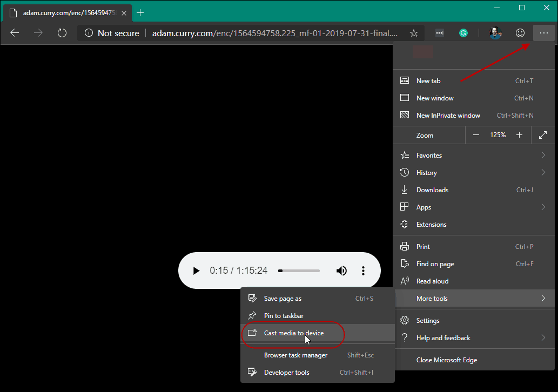Select New window menu entry
558x392 pixels.
(474, 98)
